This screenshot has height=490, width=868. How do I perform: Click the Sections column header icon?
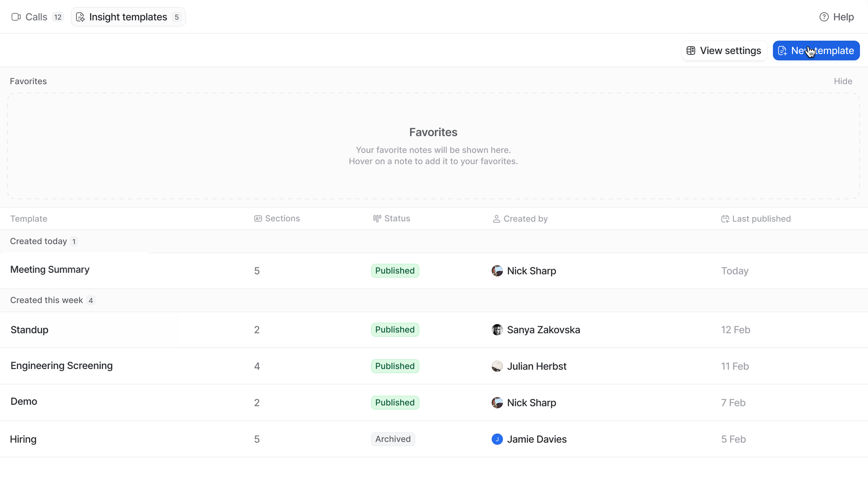coord(258,219)
